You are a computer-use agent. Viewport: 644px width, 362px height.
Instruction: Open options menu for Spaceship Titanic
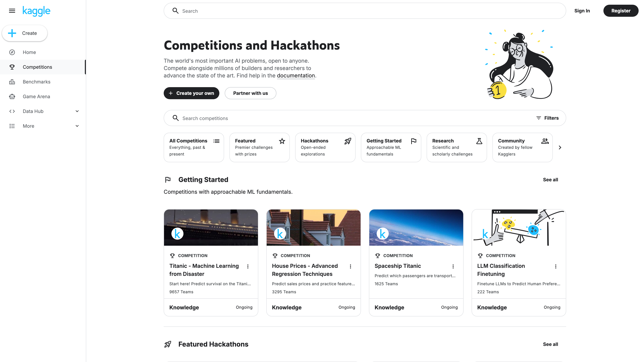point(453,266)
